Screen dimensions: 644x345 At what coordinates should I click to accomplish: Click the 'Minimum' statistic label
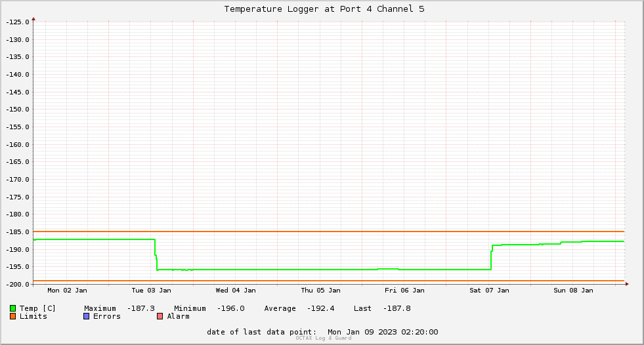point(190,308)
